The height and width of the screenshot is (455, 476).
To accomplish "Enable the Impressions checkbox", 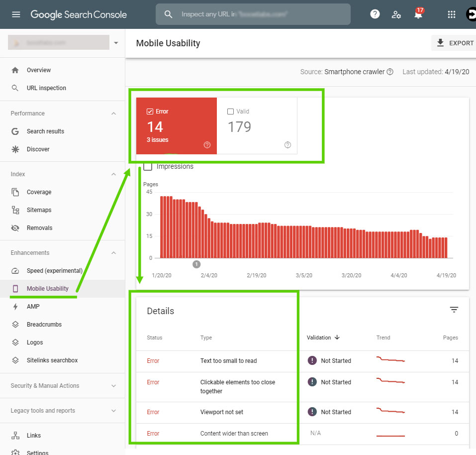I will pos(148,166).
